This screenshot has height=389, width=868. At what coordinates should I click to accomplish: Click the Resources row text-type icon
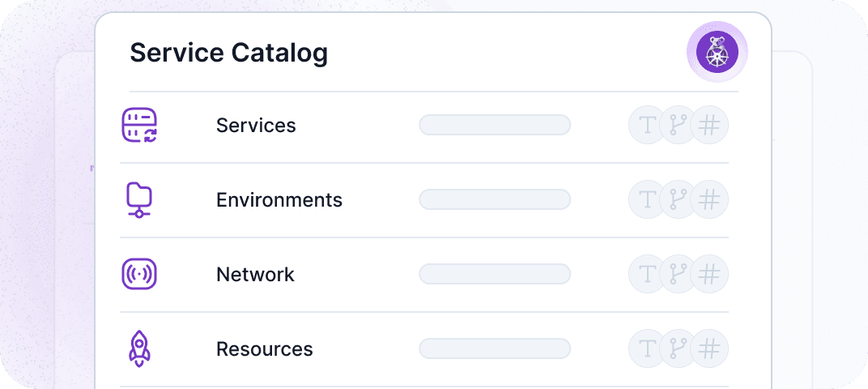click(x=648, y=349)
